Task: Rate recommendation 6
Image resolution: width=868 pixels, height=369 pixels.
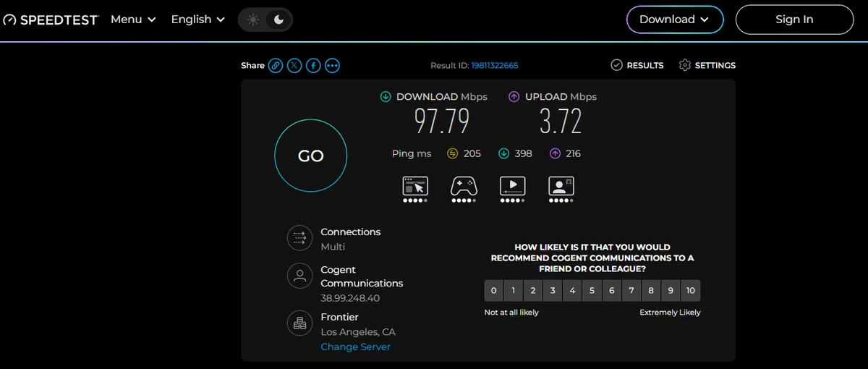Action: click(x=612, y=291)
